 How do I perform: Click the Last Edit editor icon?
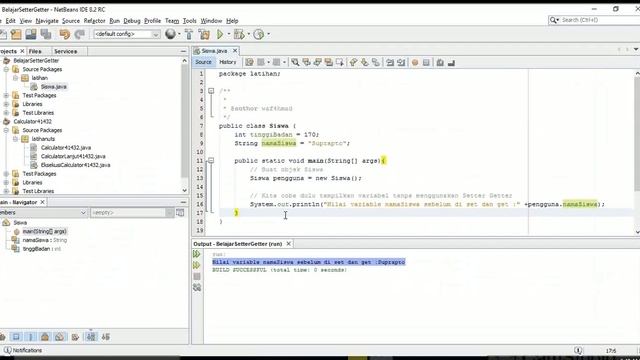249,62
